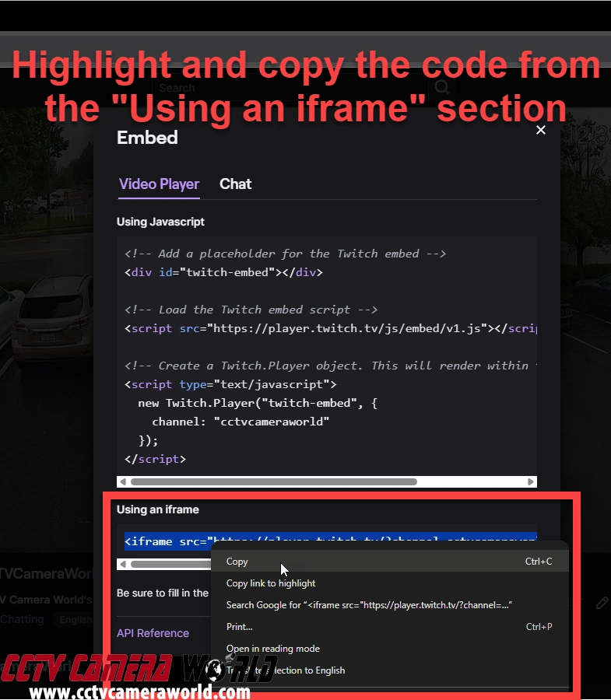Choose Copy from the context menu
611x700 pixels.
[x=237, y=562]
